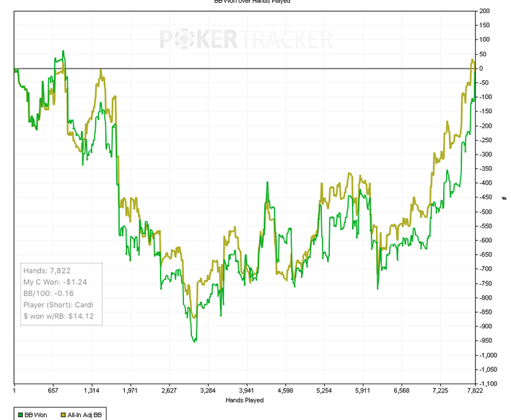Click the -1,100 y-axis tick label
The height and width of the screenshot is (420, 511).
point(488,384)
